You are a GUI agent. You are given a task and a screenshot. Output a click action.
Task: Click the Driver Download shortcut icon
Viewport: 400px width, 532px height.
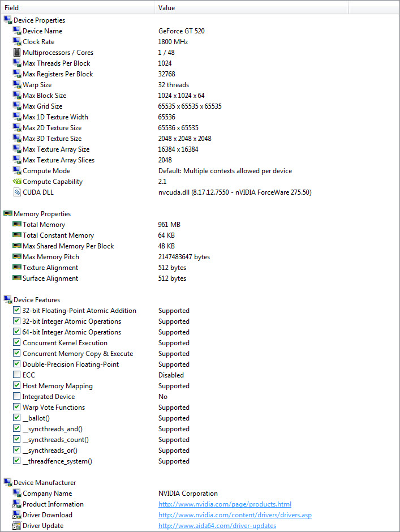point(16,514)
